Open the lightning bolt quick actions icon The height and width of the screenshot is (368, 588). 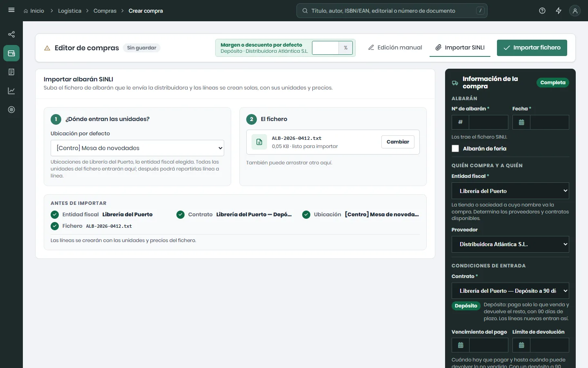(x=559, y=11)
